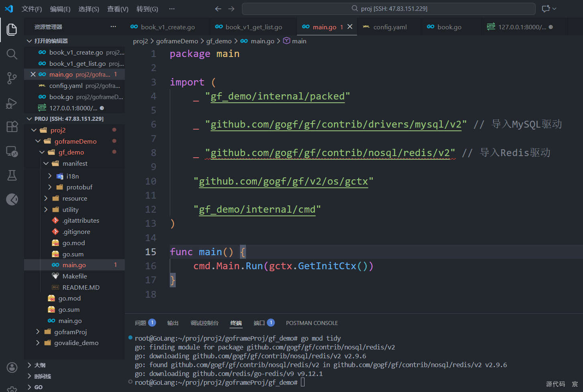Collapse the 打开的编辑器 section

(x=29, y=41)
